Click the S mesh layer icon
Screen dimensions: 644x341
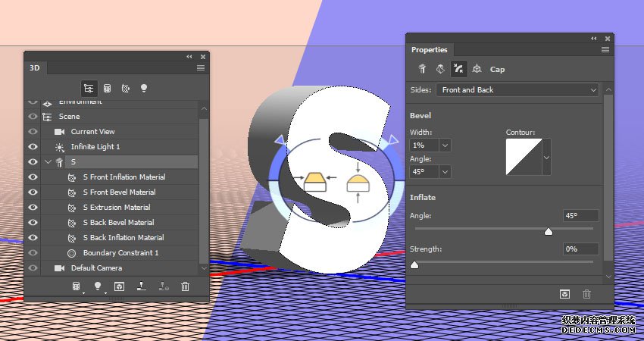pos(60,162)
